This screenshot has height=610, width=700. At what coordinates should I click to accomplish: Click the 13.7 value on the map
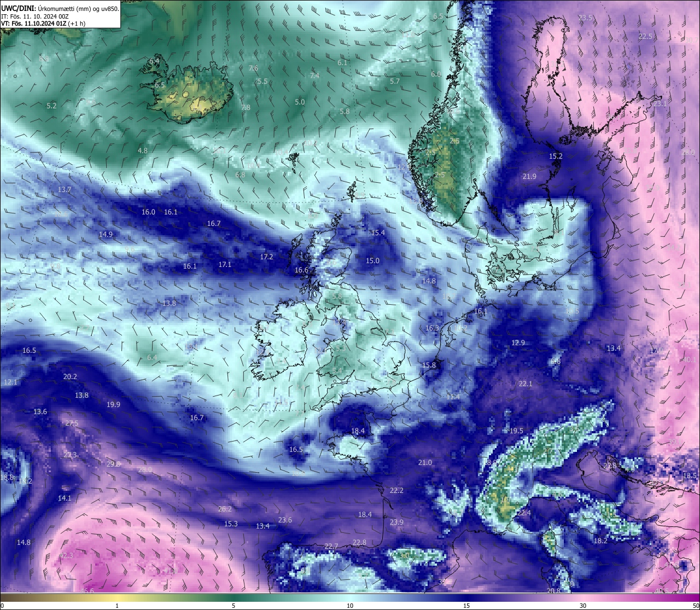(65, 189)
